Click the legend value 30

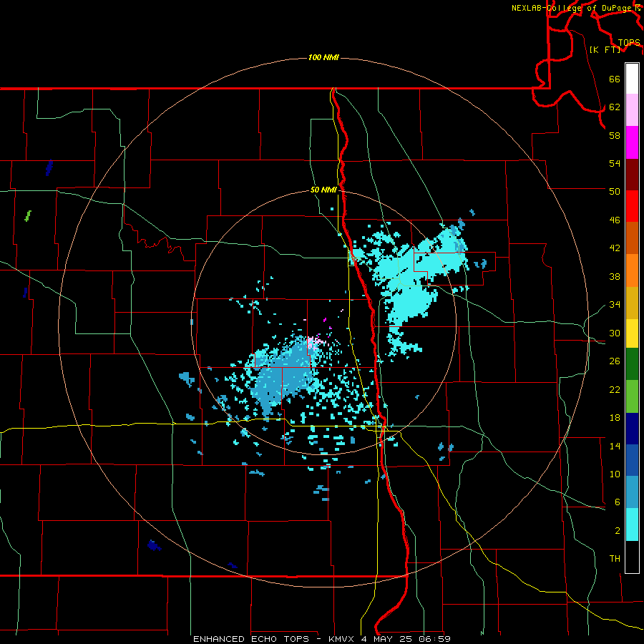pyautogui.click(x=615, y=333)
